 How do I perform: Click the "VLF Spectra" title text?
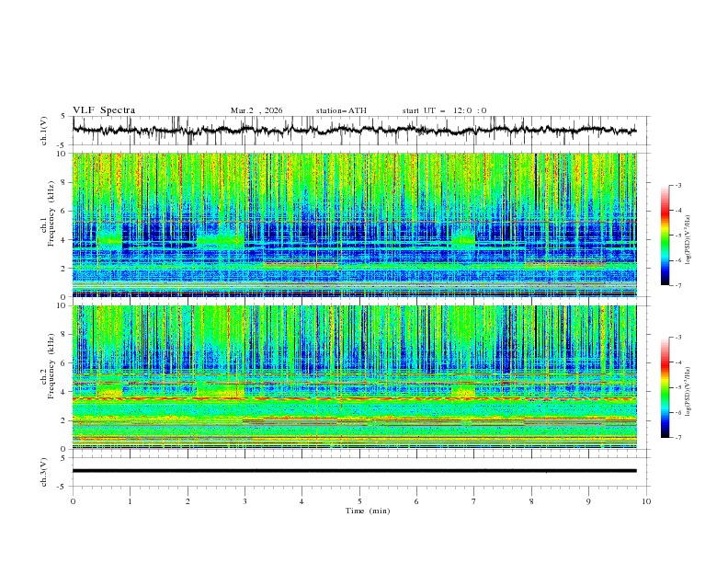pos(104,110)
